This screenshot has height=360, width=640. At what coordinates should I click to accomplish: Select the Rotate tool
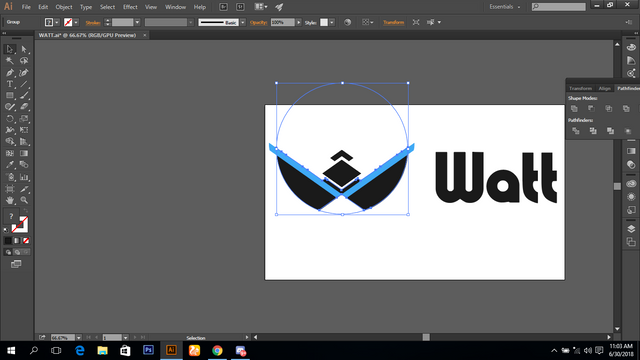tap(9, 119)
